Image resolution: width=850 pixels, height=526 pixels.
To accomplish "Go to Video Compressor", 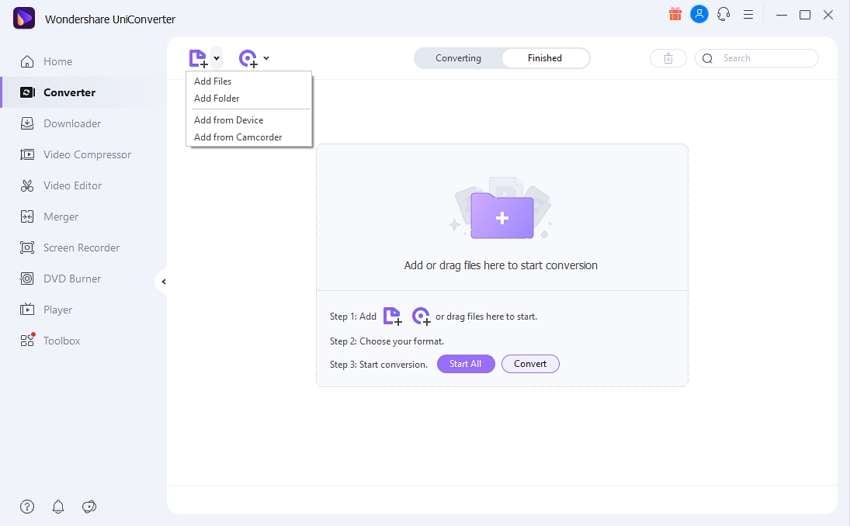I will [x=87, y=155].
